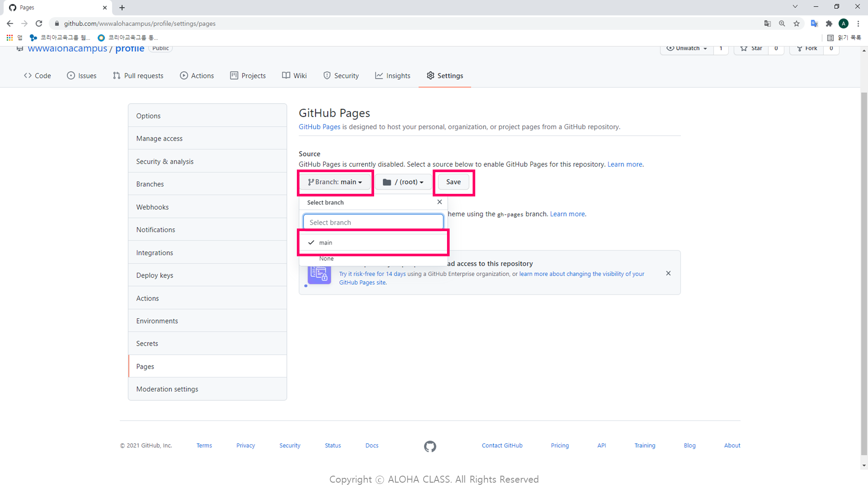Open the Terms footer link
The image size is (868, 490).
204,445
